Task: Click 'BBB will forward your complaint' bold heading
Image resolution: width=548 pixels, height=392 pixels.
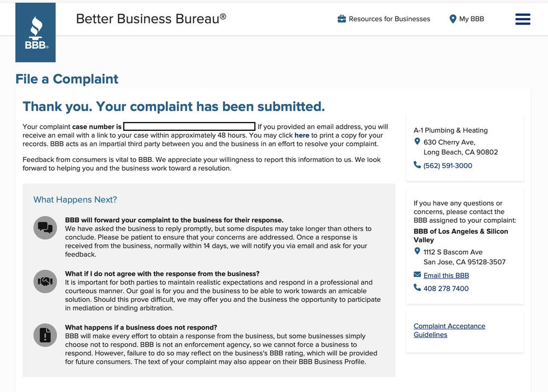Action: tap(174, 220)
